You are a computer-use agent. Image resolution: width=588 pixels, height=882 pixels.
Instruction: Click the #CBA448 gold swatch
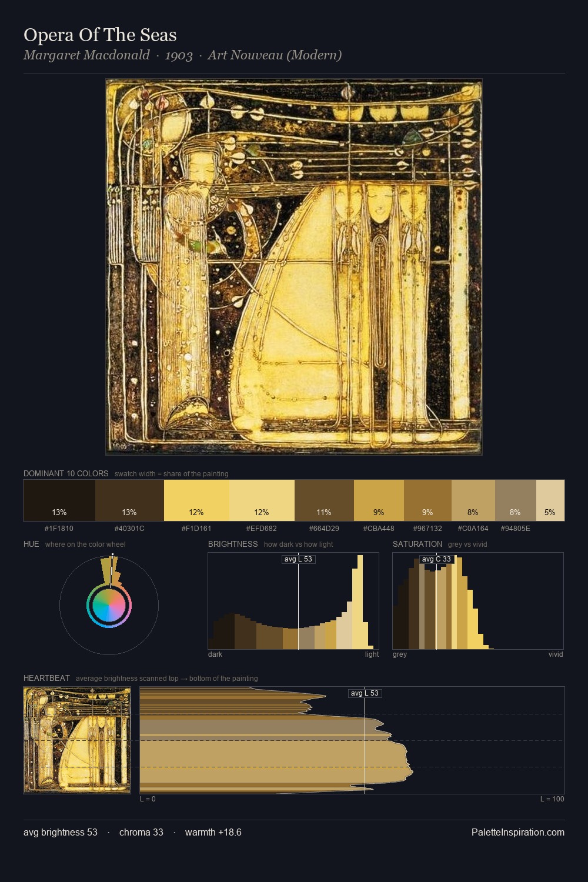point(379,500)
